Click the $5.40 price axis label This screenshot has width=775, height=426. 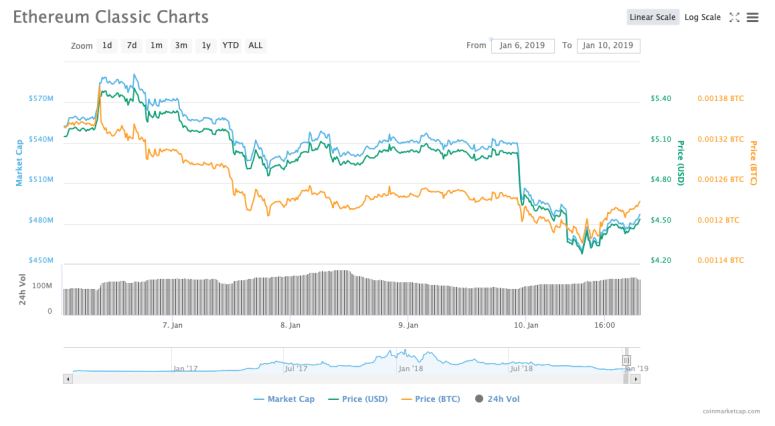click(x=661, y=98)
